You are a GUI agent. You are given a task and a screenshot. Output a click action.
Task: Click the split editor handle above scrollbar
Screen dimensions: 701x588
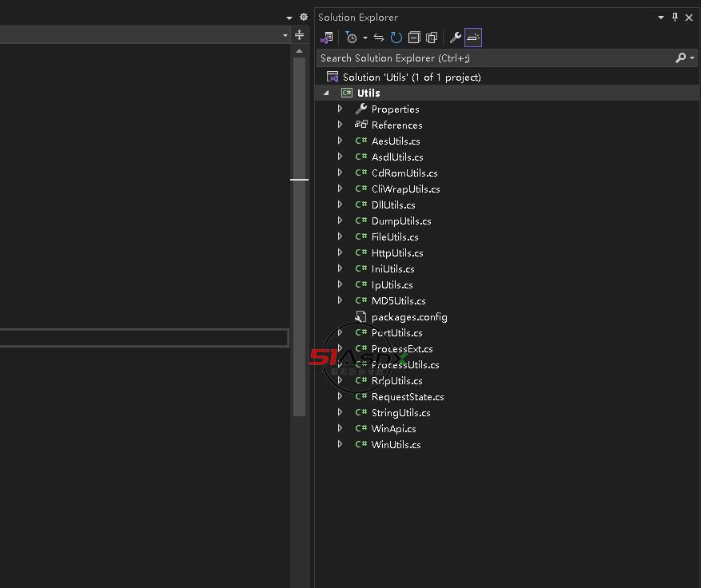point(299,35)
